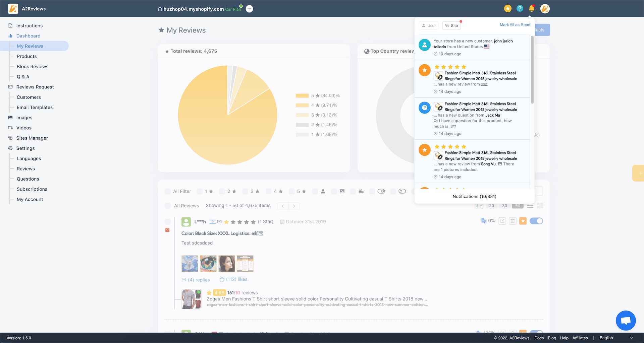Open Sites Manager from the sidebar
This screenshot has width=644, height=343.
[32, 138]
